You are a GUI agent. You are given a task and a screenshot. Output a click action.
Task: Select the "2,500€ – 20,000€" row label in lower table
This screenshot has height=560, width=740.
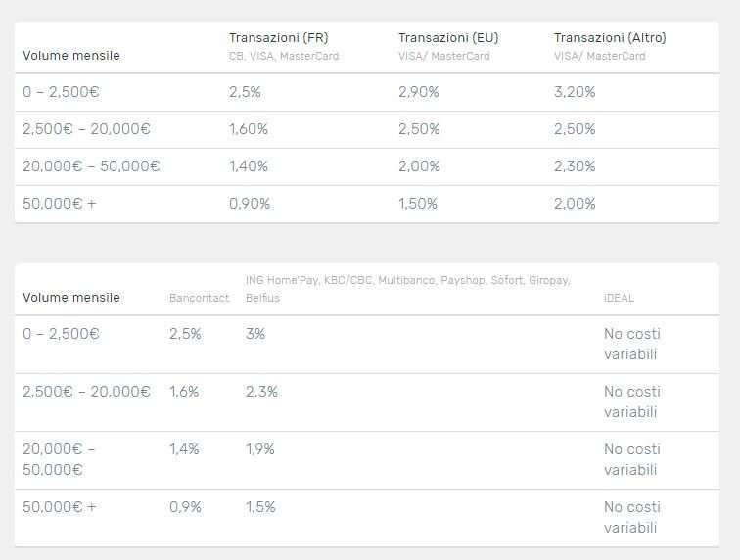pyautogui.click(x=86, y=392)
